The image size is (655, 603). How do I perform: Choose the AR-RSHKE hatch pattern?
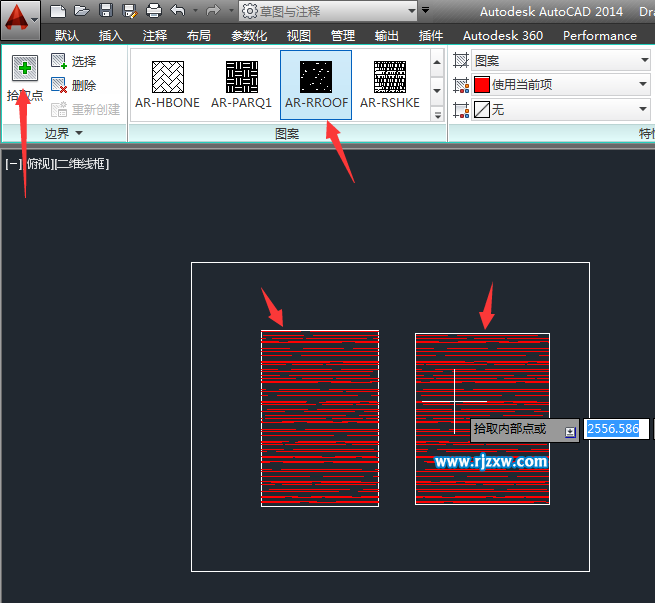(390, 85)
